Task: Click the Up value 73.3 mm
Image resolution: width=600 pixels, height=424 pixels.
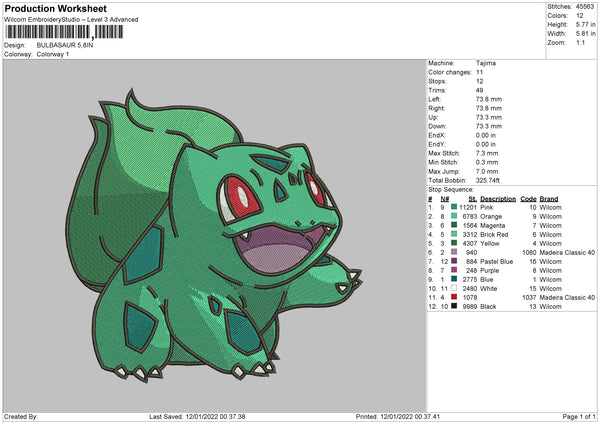Action: coord(489,117)
